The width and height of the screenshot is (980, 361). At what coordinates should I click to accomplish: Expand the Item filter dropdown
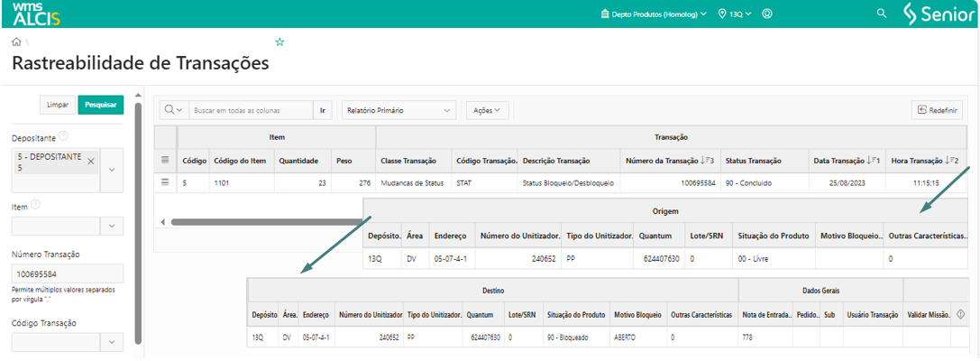[112, 226]
